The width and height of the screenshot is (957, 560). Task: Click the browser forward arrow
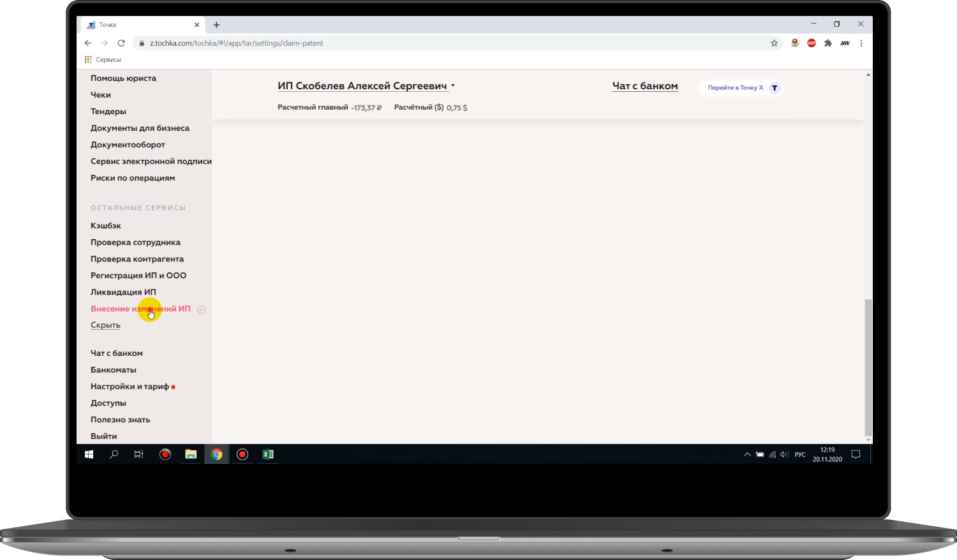coord(105,43)
